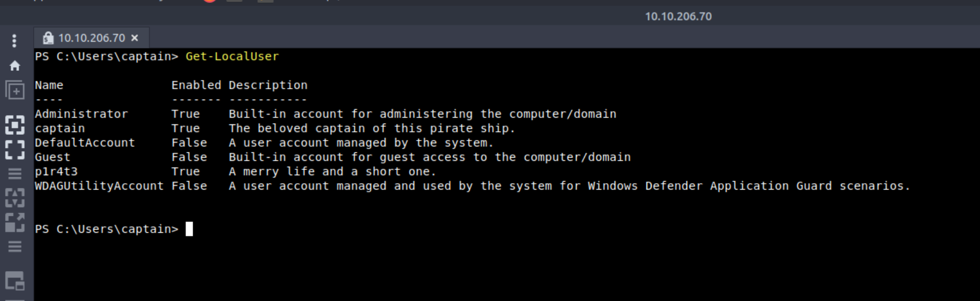Click the icon with corners and up-down arrows

pos(15,198)
